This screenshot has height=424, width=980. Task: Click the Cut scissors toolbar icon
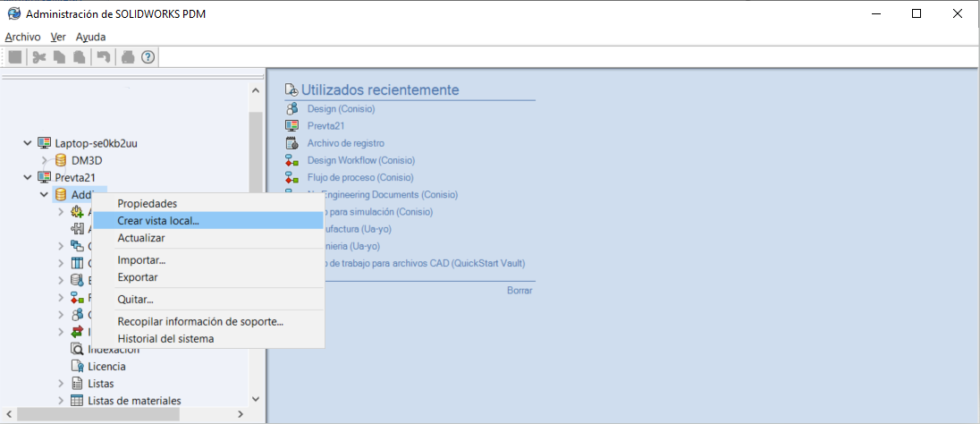[x=39, y=57]
